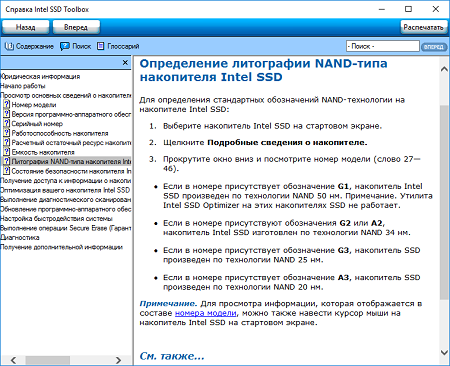Image resolution: width=450 pixels, height=366 pixels.
Task: Click help icon beside Номер модели
Action: point(6,104)
